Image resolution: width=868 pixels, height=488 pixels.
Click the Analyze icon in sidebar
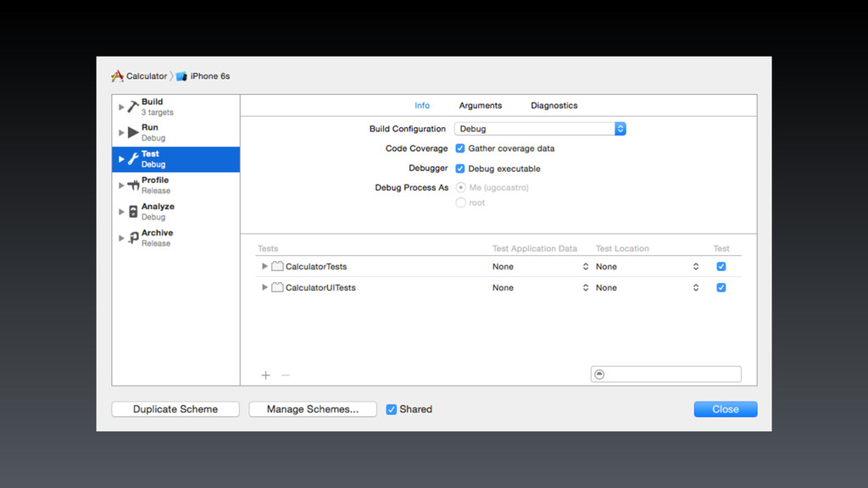tap(133, 211)
